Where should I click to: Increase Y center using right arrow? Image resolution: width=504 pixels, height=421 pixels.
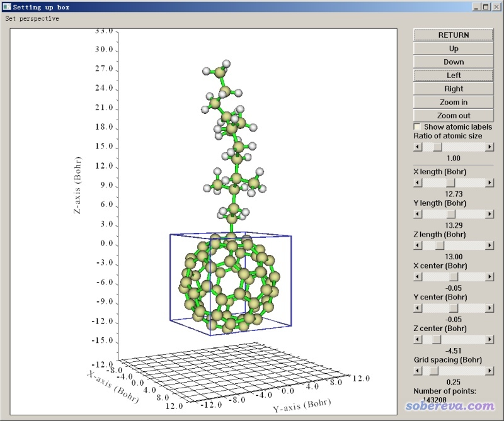coord(490,308)
